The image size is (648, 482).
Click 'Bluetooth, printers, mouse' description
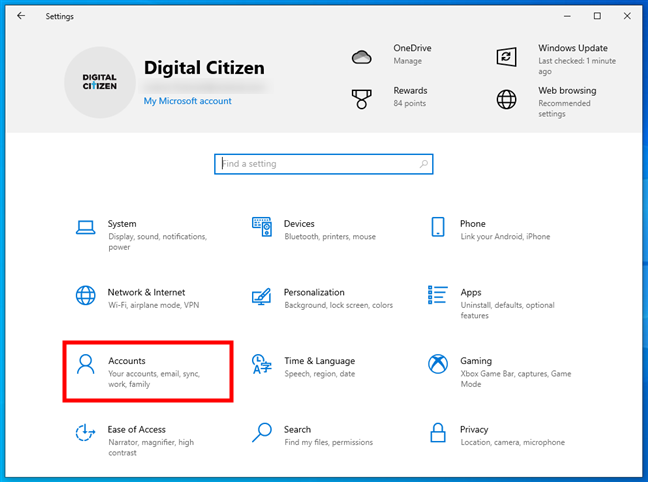pyautogui.click(x=330, y=236)
